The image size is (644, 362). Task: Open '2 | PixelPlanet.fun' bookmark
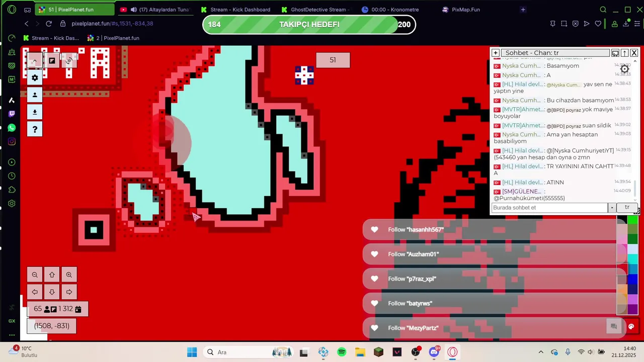113,38
